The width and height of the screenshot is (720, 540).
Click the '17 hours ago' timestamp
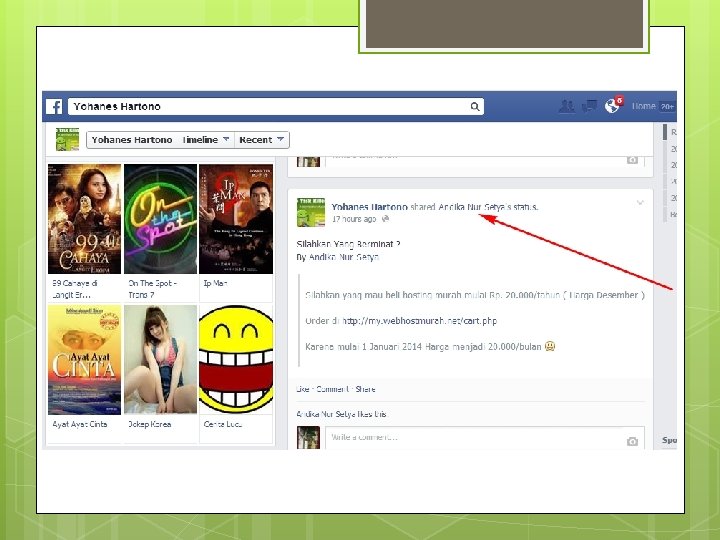coord(354,219)
